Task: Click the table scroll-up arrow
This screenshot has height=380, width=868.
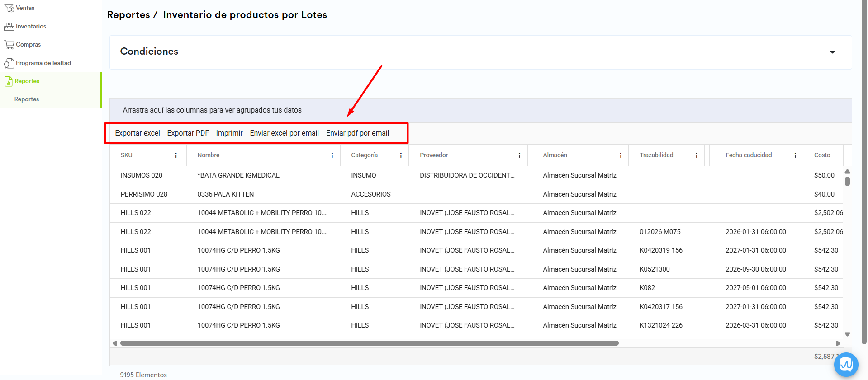Action: [847, 171]
